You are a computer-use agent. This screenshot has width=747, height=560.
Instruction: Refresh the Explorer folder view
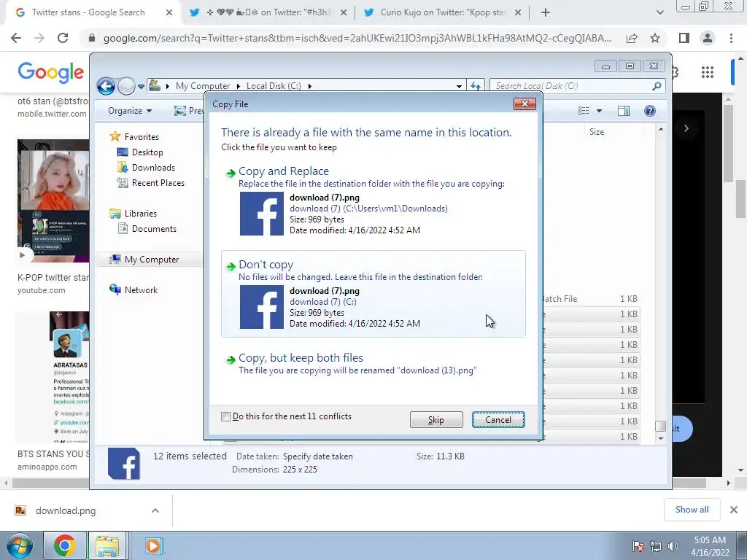pos(476,86)
